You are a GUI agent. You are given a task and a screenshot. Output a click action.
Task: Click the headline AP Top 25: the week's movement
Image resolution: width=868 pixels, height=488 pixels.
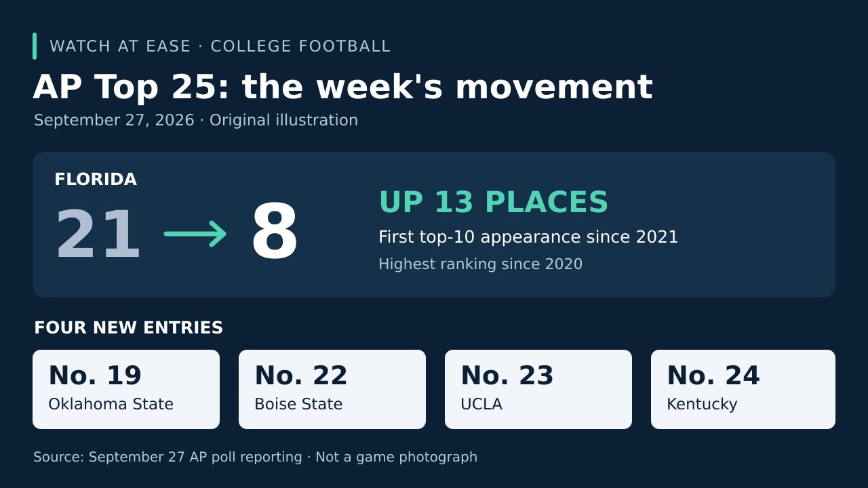(342, 87)
